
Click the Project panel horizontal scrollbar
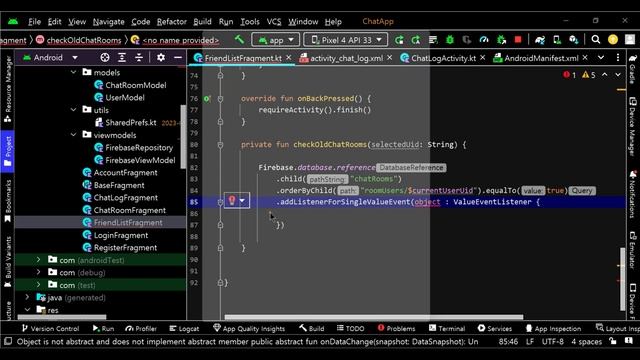[62, 317]
